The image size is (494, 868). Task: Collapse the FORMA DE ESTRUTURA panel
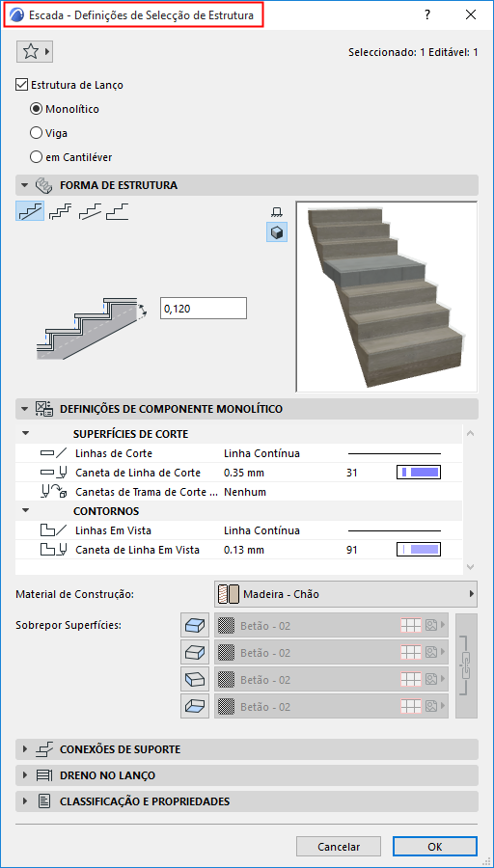(x=24, y=185)
